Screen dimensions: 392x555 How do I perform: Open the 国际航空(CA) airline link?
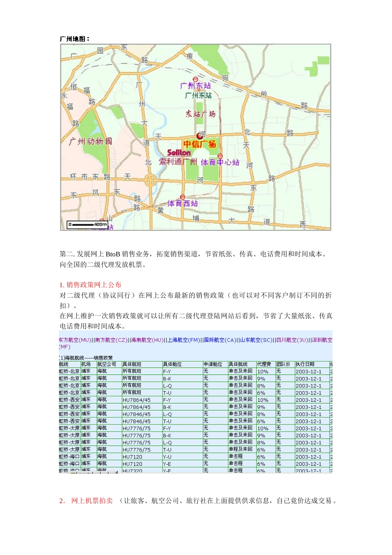coord(220,340)
